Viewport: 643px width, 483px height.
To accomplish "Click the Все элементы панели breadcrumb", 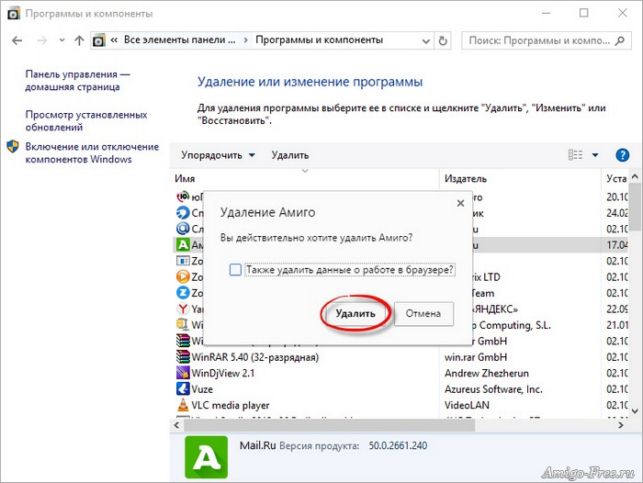I will click(x=180, y=40).
